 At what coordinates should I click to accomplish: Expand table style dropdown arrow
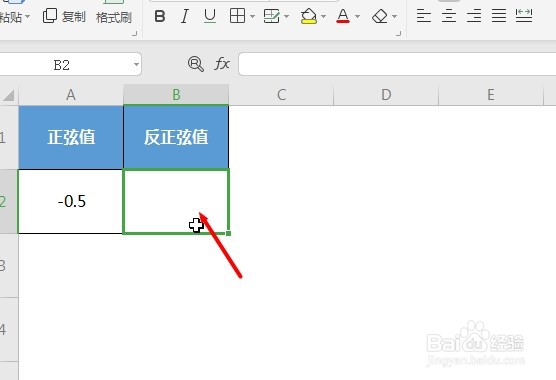pyautogui.click(x=287, y=16)
